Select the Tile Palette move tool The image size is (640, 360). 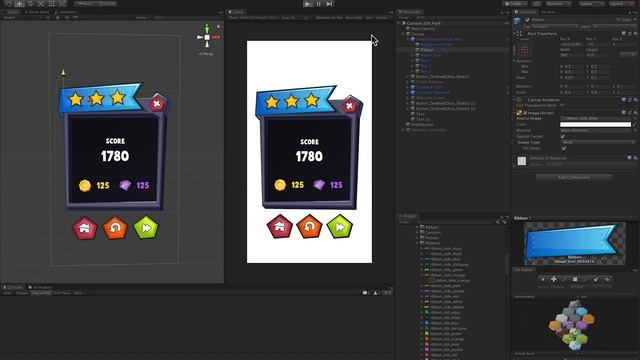pos(554,279)
